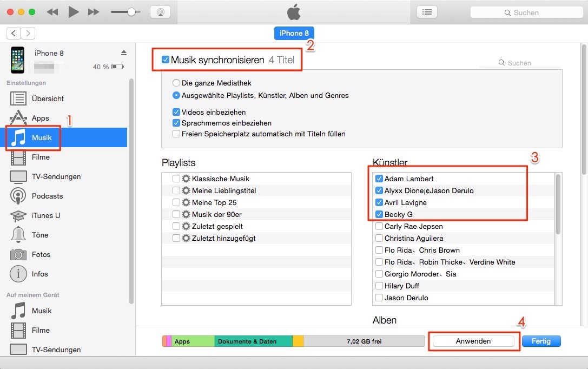Select Ausgewählte Playlists, Künstler radio option

click(176, 95)
